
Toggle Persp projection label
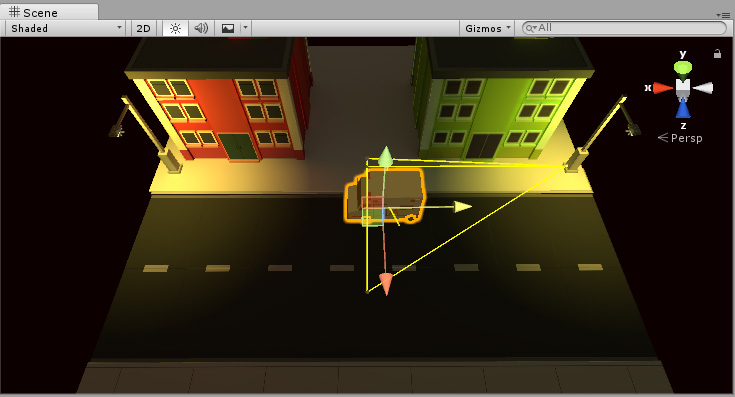pyautogui.click(x=680, y=138)
